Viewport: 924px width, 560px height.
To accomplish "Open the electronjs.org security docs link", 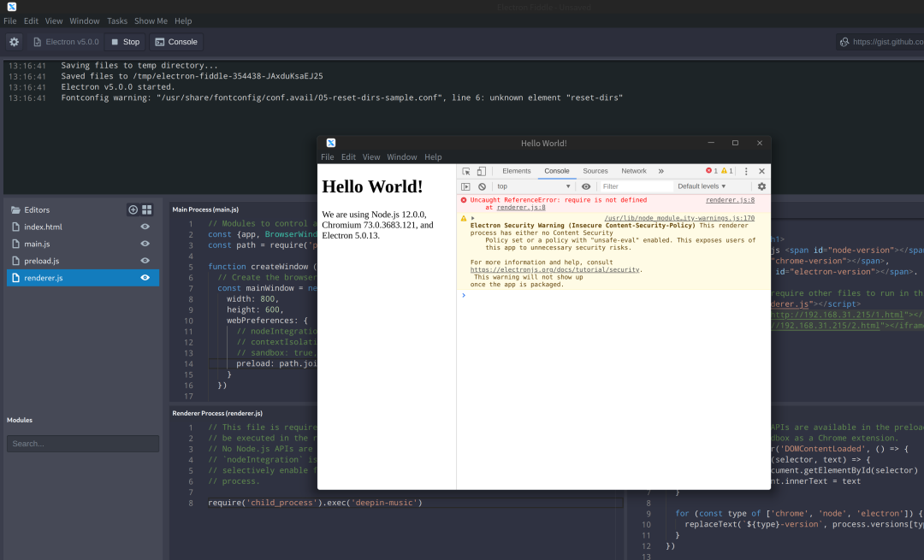I will pyautogui.click(x=554, y=269).
